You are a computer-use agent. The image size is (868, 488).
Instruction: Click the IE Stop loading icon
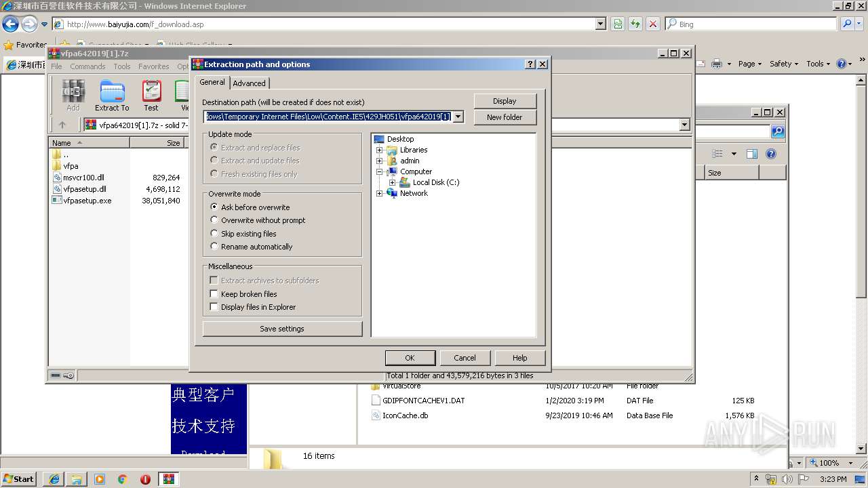tap(652, 24)
